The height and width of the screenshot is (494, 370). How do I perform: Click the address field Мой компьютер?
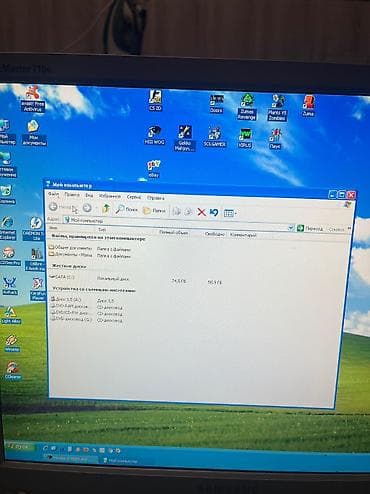click(175, 223)
